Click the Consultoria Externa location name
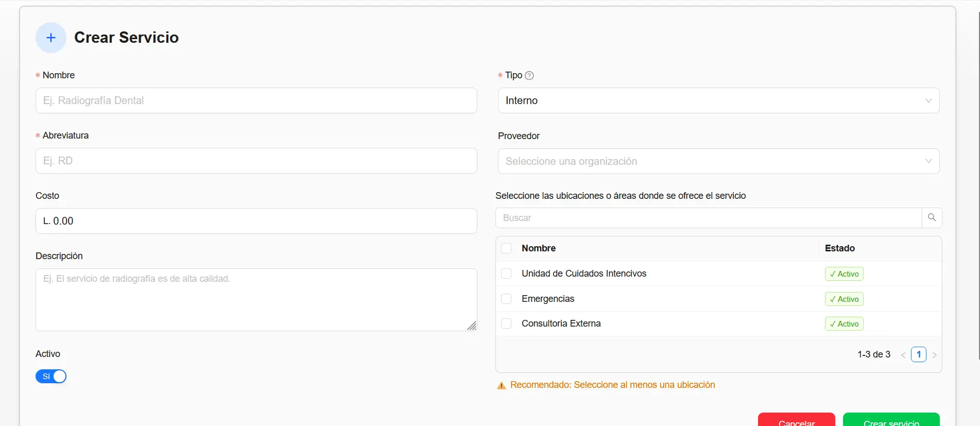Viewport: 980px width, 426px height. [561, 323]
